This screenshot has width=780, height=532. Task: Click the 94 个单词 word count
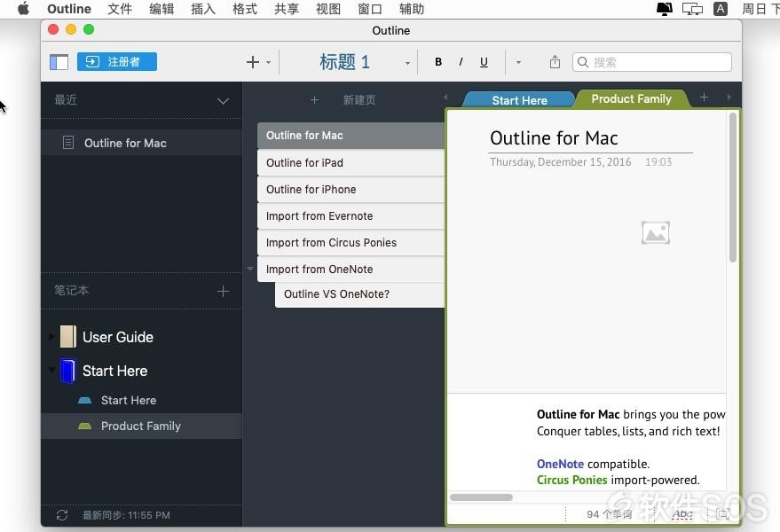pyautogui.click(x=609, y=514)
